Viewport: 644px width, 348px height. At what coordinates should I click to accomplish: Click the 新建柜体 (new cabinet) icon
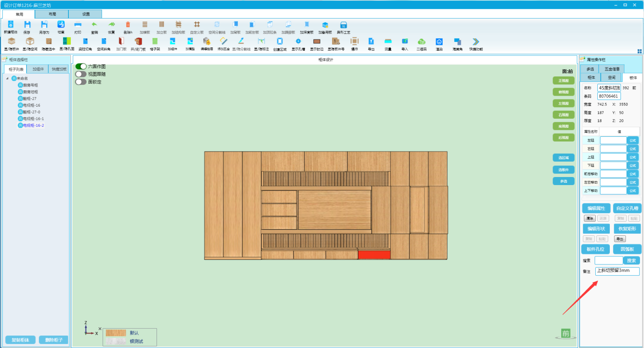(x=10, y=25)
